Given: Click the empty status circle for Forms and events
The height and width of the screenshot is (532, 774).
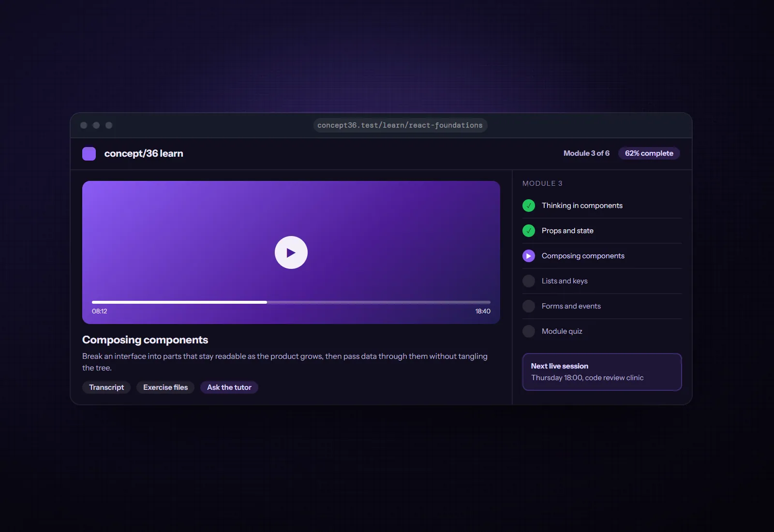Looking at the screenshot, I should 529,306.
